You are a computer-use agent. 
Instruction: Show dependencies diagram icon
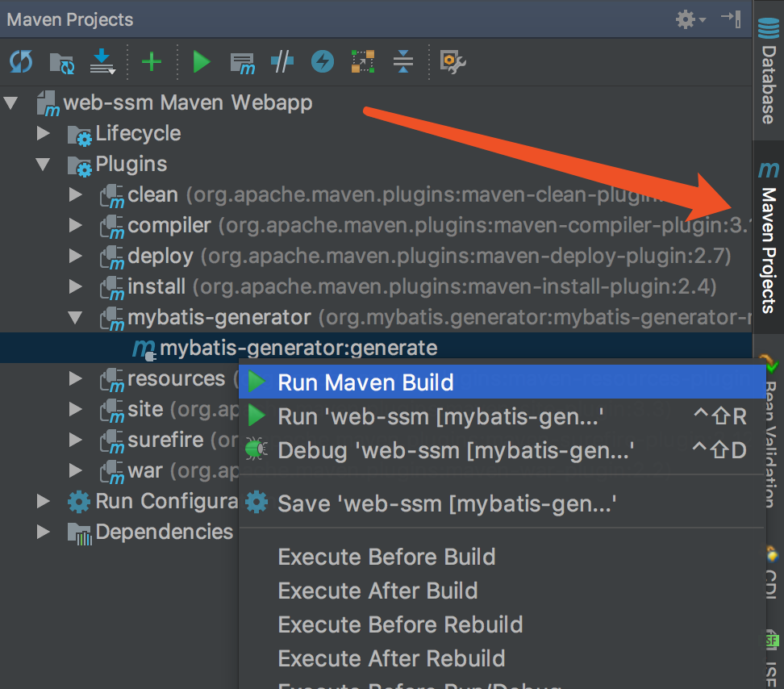[x=363, y=61]
